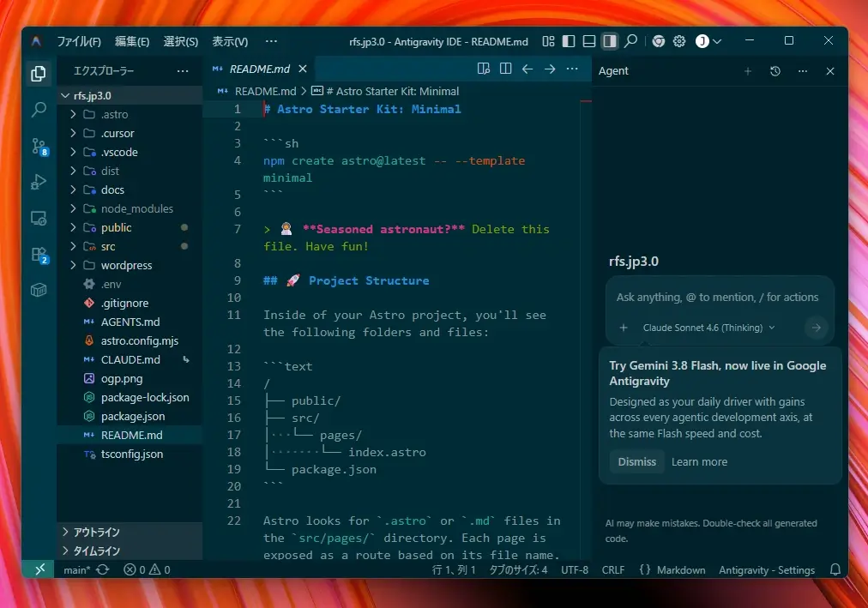Start a new Agent conversation
Screen dimensions: 868x608
748,71
